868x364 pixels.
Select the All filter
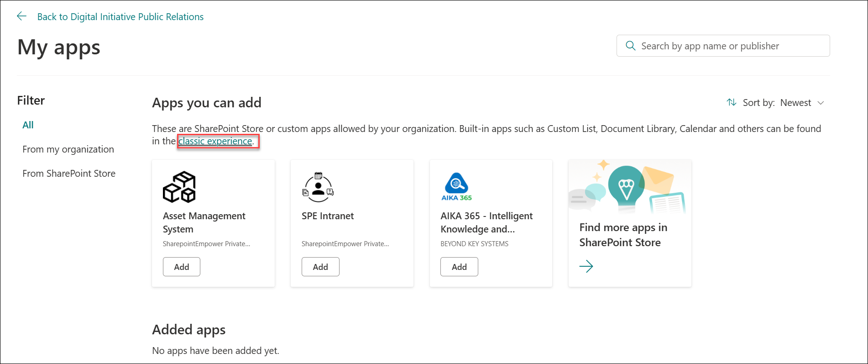(x=28, y=125)
